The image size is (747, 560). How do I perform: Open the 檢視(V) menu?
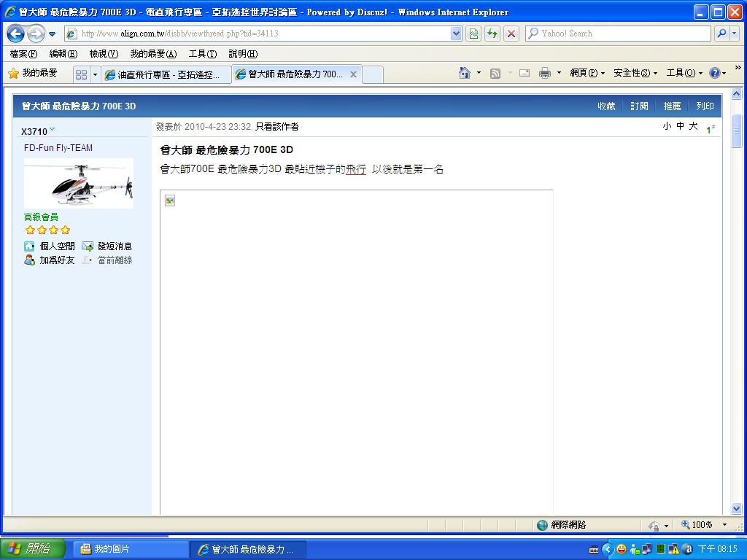click(x=104, y=54)
